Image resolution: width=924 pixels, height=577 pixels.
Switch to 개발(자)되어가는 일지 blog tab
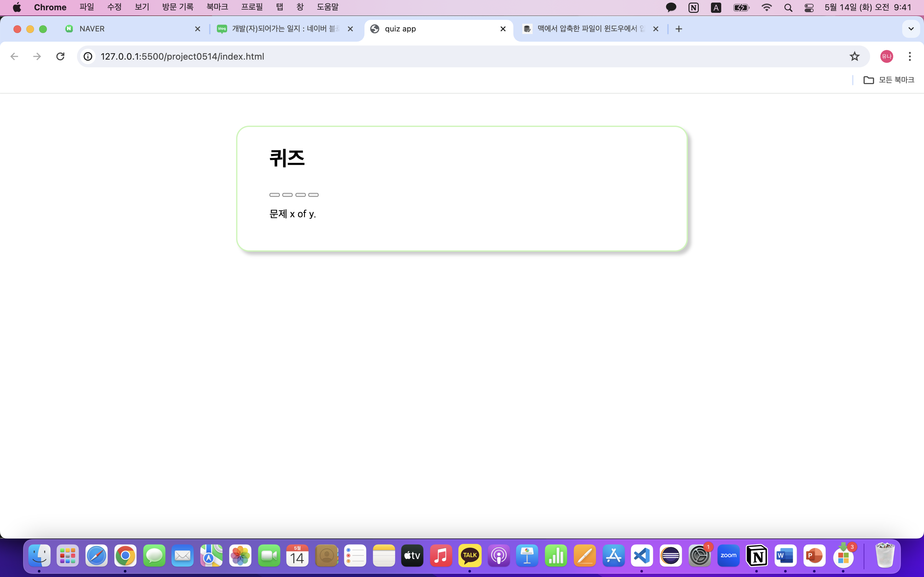point(285,29)
